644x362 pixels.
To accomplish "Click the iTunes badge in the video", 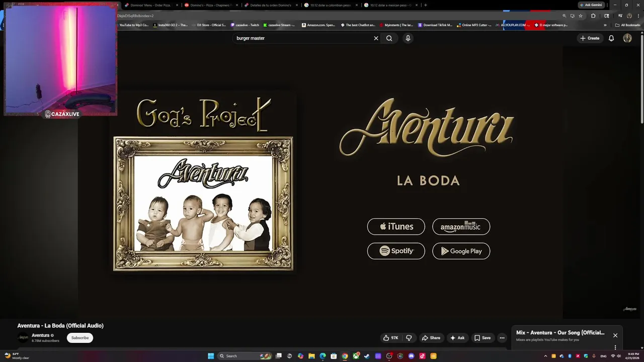I will click(396, 227).
